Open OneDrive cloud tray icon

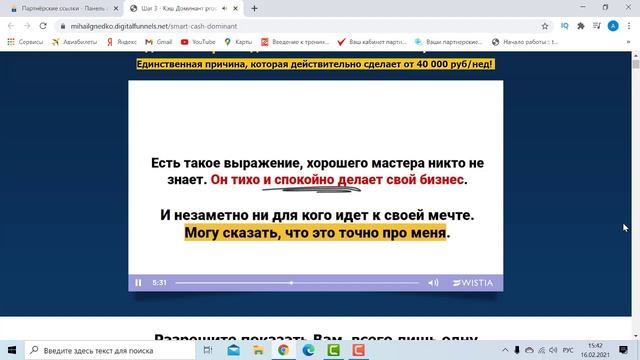tap(529, 350)
